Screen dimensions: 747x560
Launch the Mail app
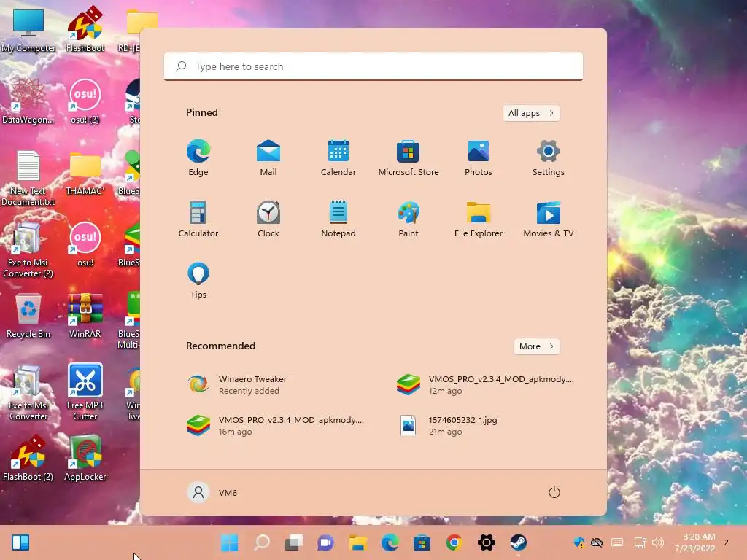[268, 158]
